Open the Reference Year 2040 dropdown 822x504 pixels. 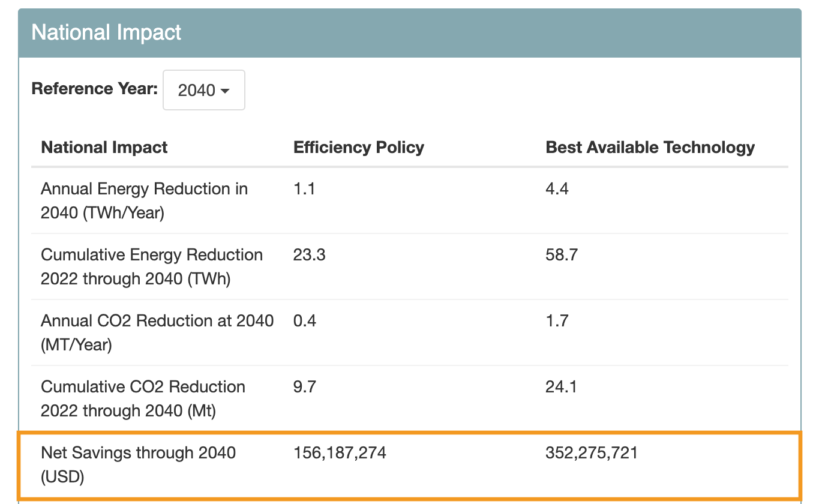point(203,90)
